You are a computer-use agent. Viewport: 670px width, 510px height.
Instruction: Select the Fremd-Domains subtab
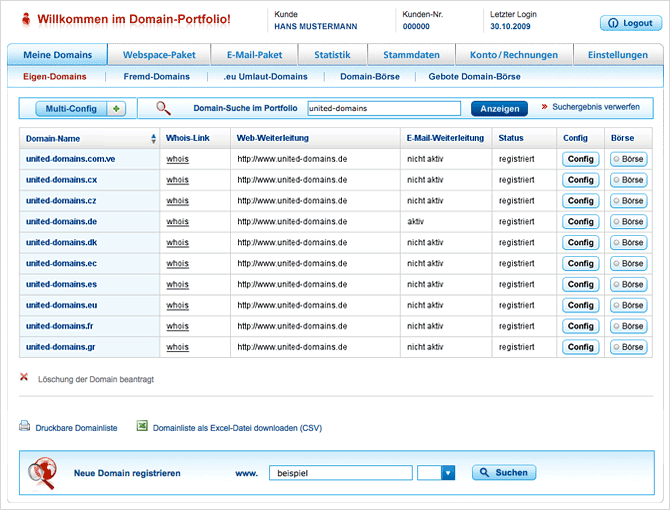click(x=156, y=76)
